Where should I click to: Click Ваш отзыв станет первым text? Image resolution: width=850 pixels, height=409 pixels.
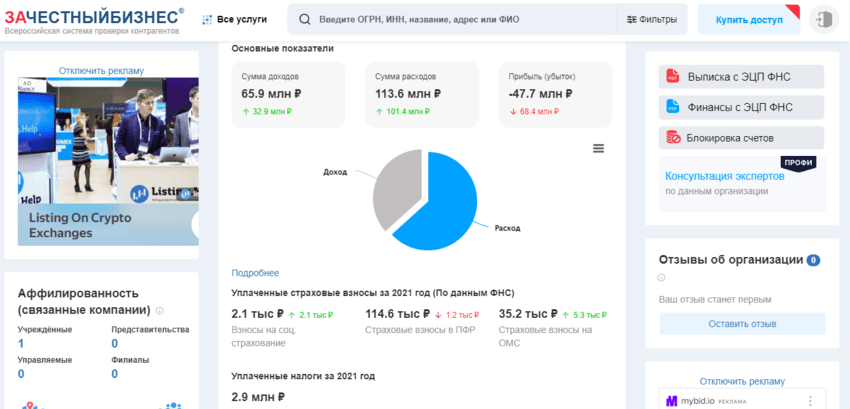714,299
